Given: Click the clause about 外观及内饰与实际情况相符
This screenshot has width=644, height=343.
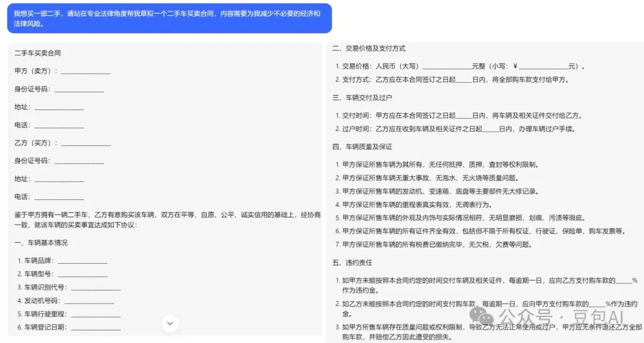Looking at the screenshot, I should 460,218.
